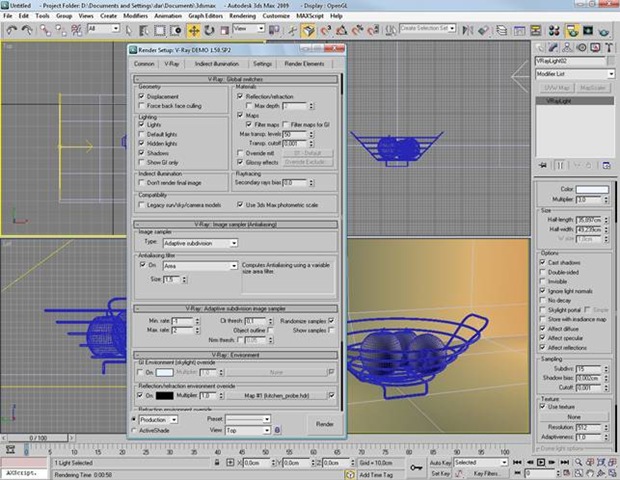Screen dimensions: 620x480
Task: Click the Undo icon in main toolbar
Action: pyautogui.click(x=11, y=30)
